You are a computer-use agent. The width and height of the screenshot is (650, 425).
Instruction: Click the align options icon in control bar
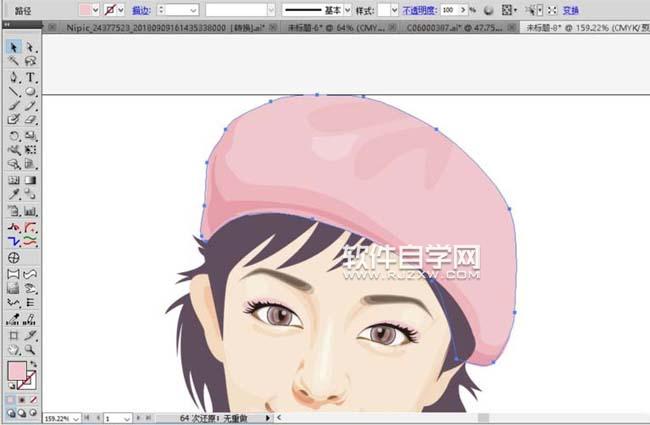(x=507, y=10)
